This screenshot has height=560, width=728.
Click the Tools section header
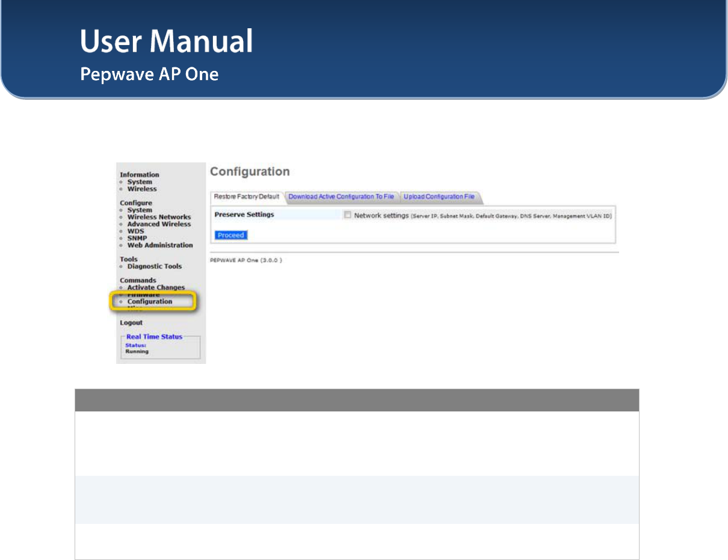tap(129, 259)
